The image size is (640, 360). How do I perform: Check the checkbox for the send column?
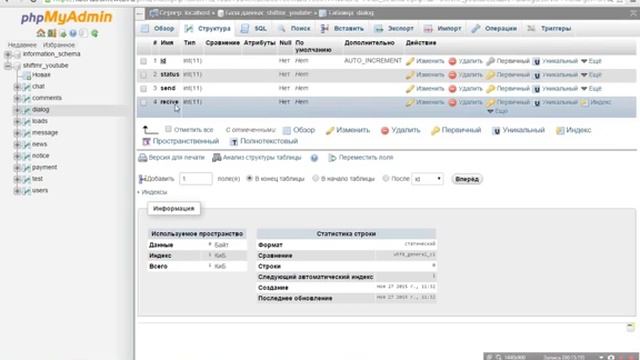click(x=143, y=89)
